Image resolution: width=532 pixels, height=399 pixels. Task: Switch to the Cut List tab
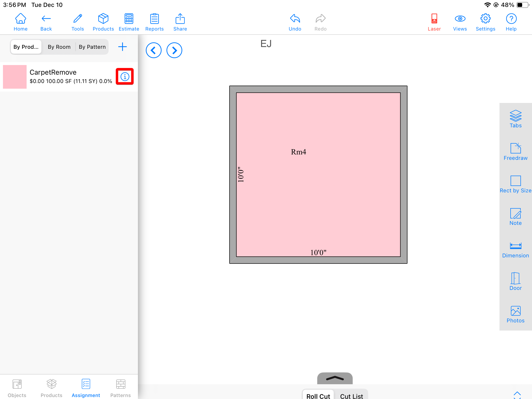[x=351, y=396]
